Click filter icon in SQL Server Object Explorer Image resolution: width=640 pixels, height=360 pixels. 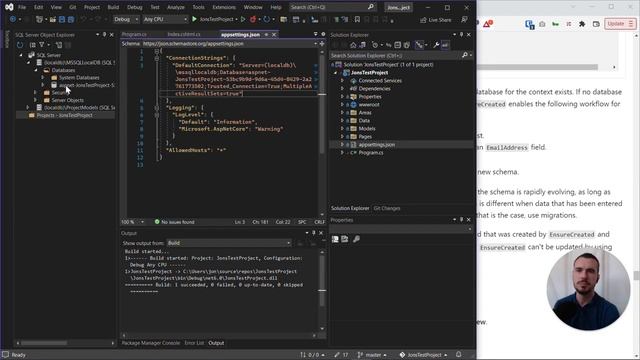(42, 45)
